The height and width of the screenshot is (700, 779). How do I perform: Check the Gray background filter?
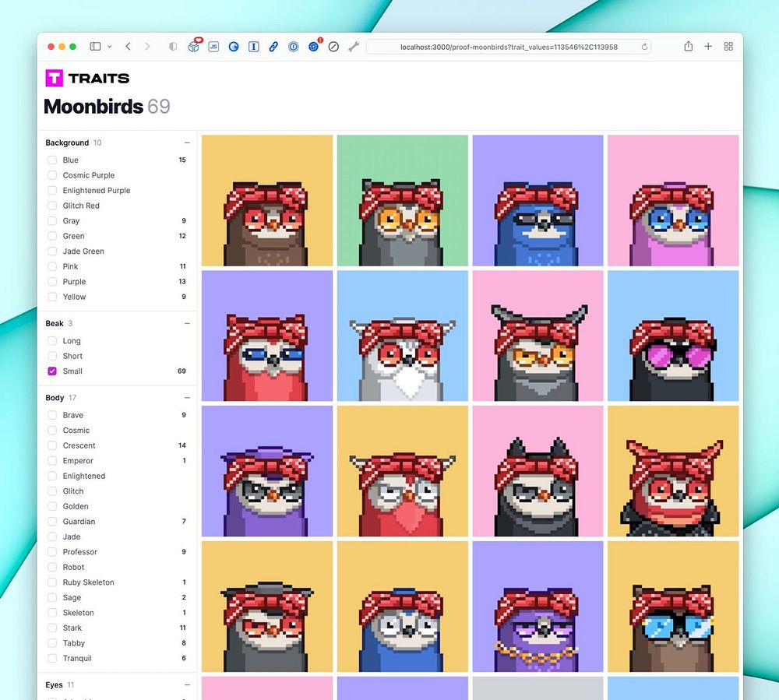point(52,221)
